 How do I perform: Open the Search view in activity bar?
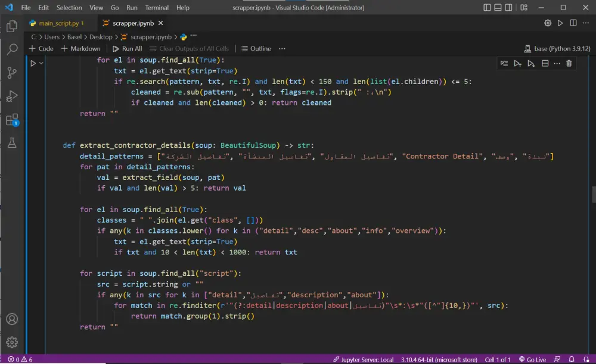12,49
